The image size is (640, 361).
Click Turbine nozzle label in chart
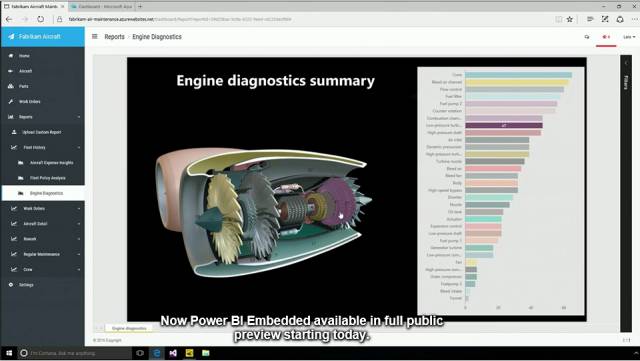pyautogui.click(x=449, y=161)
